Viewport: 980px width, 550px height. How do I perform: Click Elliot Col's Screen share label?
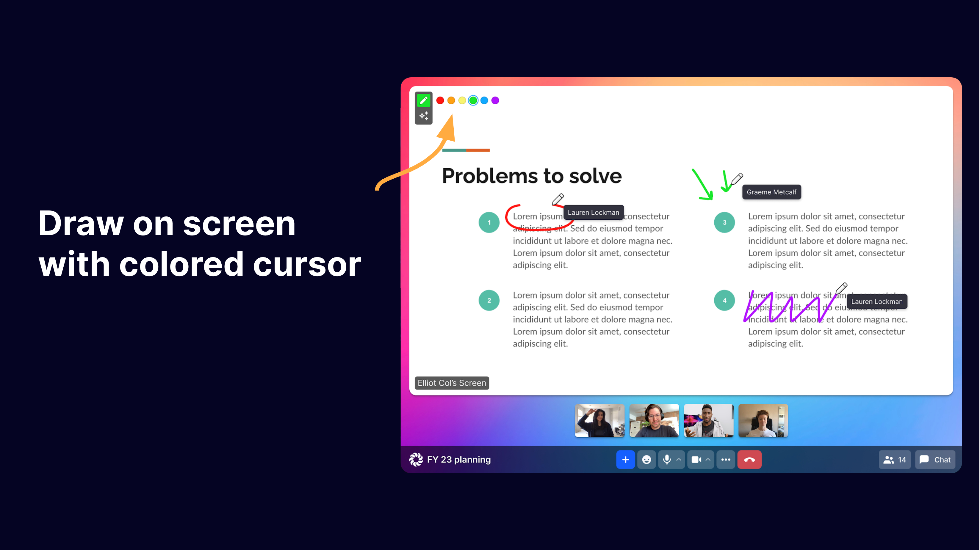[452, 383]
